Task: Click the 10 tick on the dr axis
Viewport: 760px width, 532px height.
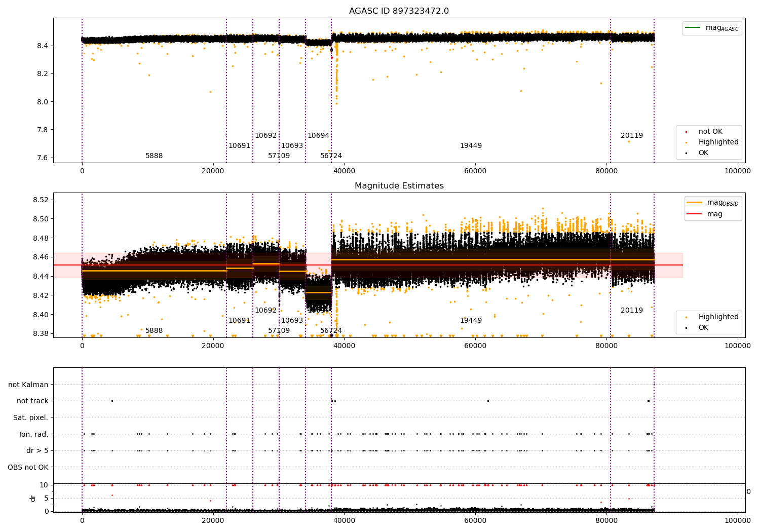Action: point(44,485)
